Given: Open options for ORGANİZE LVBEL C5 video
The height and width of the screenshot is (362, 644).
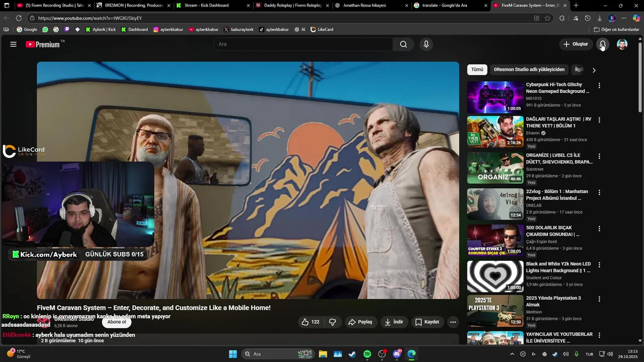Looking at the screenshot, I should pyautogui.click(x=599, y=156).
